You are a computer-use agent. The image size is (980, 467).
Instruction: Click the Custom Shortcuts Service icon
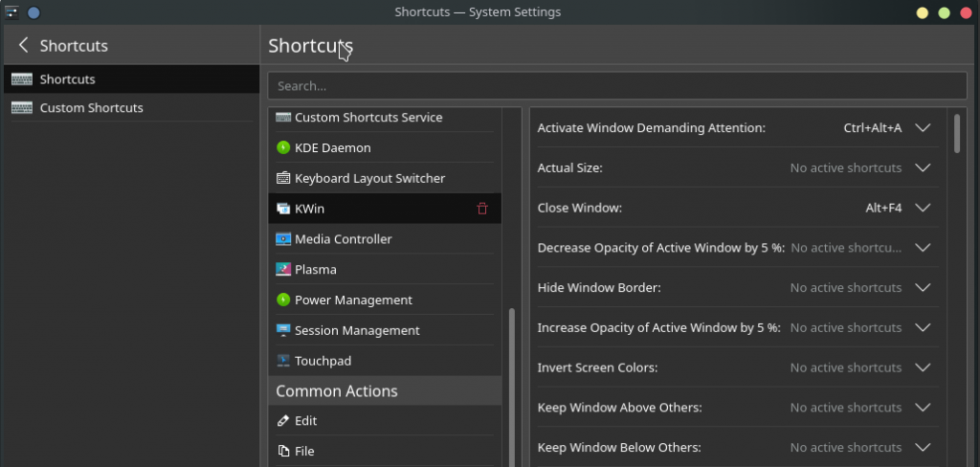pos(283,117)
